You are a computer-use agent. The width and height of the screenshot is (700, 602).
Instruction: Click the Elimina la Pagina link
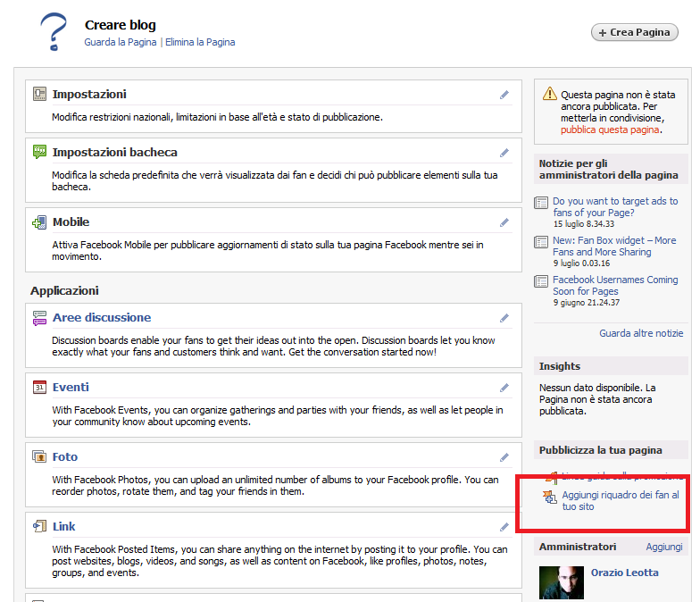[200, 42]
